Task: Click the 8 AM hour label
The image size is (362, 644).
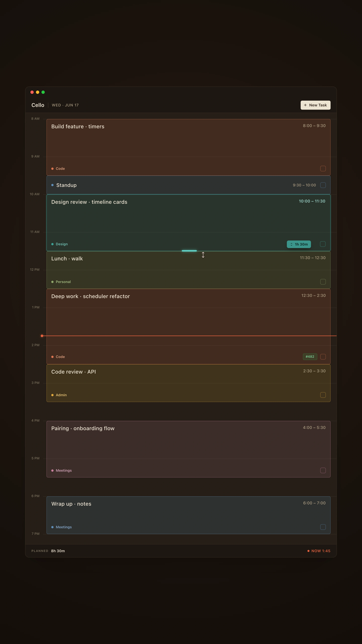Action: [35, 118]
